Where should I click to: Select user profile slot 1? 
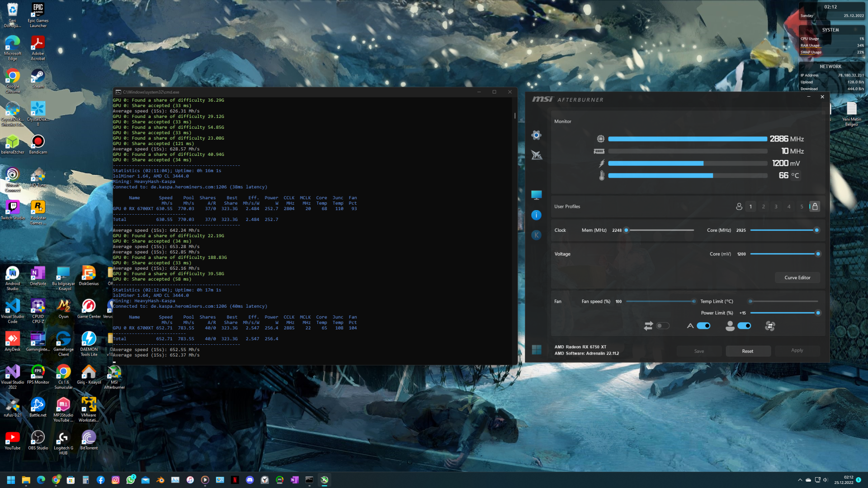click(x=750, y=206)
